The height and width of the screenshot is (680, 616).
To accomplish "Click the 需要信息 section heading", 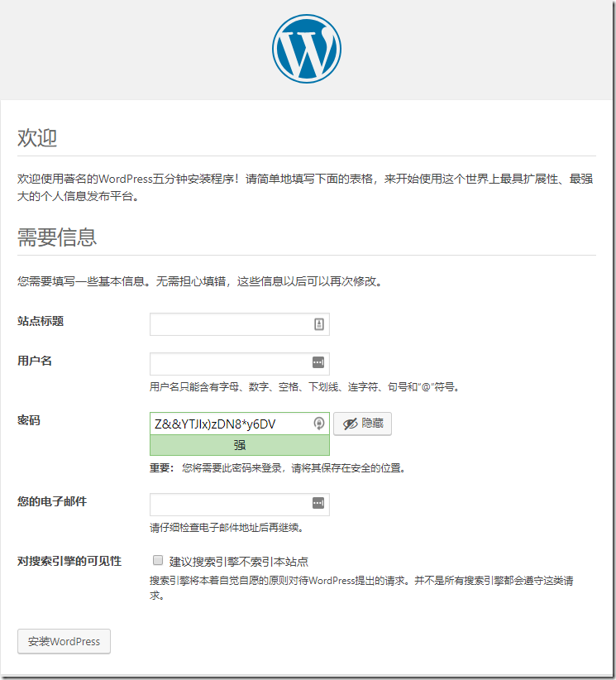I will tap(57, 237).
